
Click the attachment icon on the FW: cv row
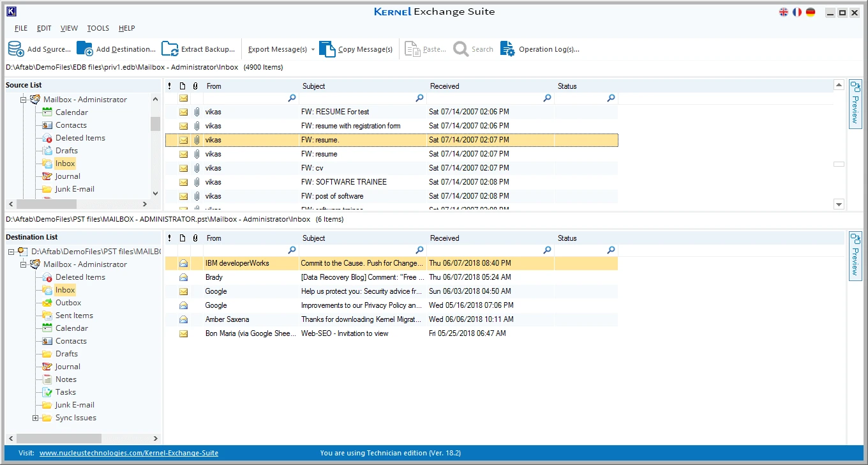197,168
